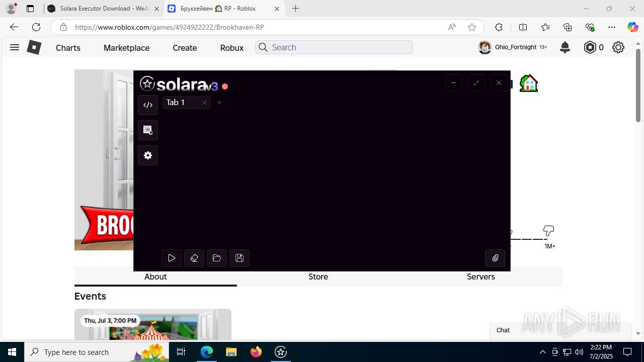
Task: Go back in the browser
Action: click(14, 27)
